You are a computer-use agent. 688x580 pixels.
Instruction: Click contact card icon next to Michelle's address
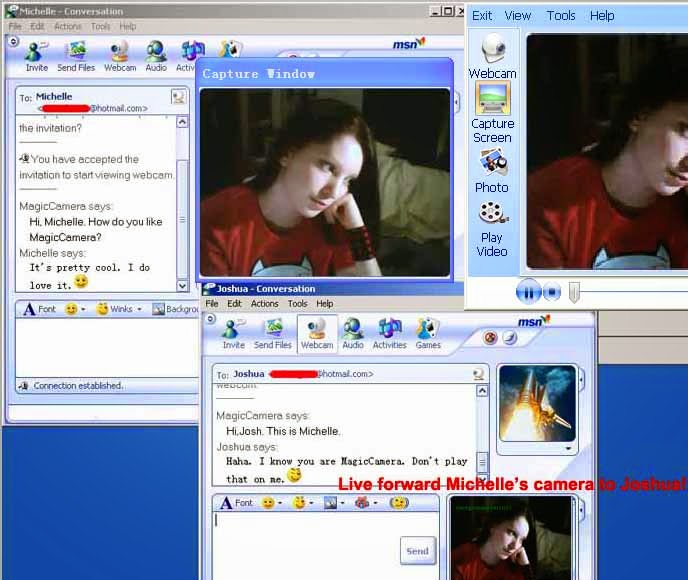pyautogui.click(x=178, y=97)
